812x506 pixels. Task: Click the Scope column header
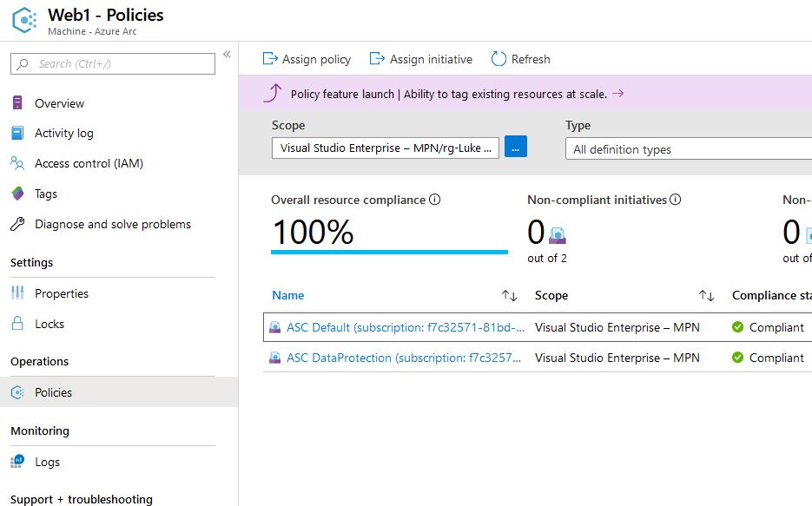551,295
